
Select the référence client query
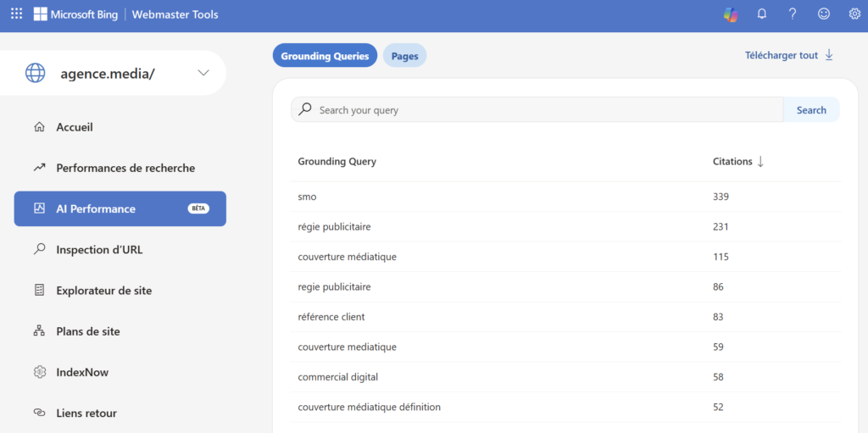pyautogui.click(x=331, y=317)
